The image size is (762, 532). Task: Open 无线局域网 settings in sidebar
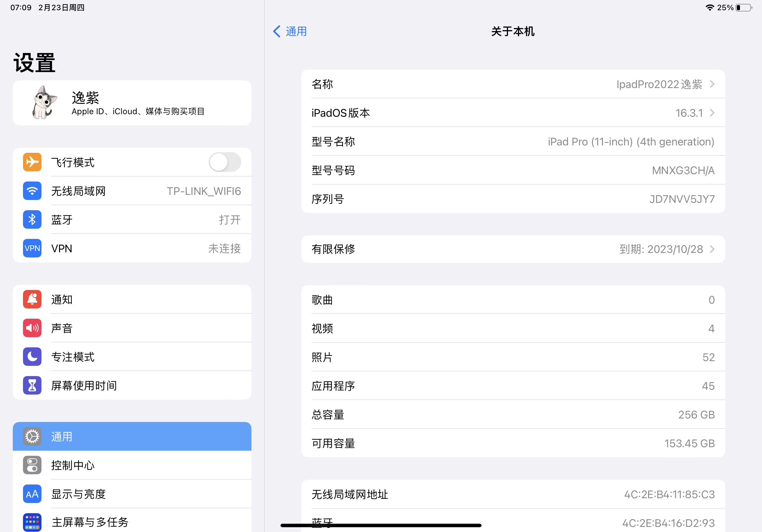132,191
